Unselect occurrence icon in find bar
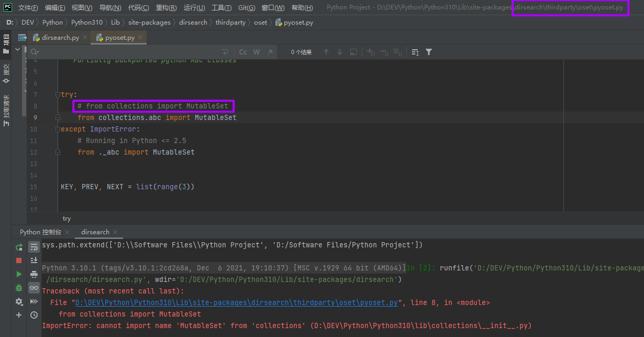Viewport: 644px width, 337px height. [384, 52]
